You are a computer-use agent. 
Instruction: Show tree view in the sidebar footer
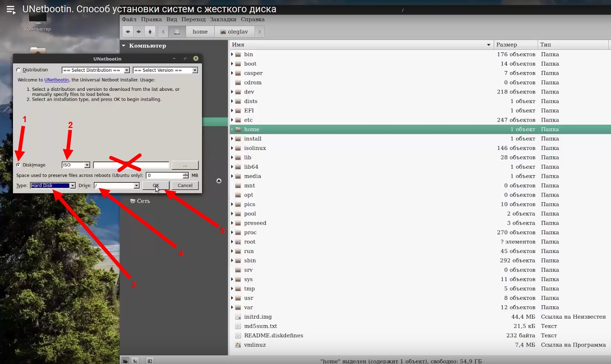pos(135,361)
